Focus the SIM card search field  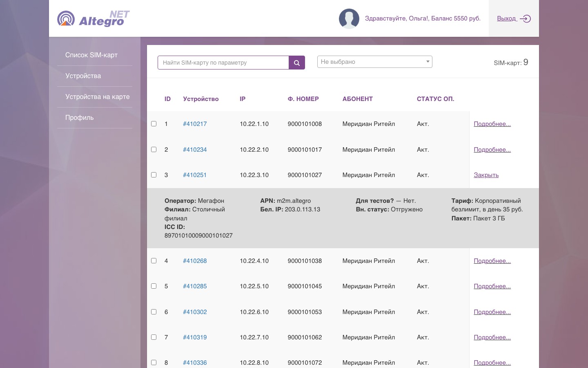pyautogui.click(x=223, y=63)
